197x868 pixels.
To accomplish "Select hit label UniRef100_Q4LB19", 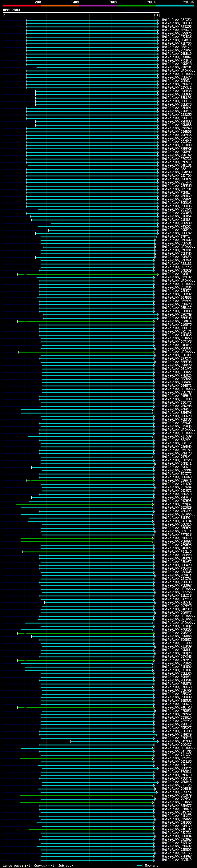I will [x=176, y=54].
